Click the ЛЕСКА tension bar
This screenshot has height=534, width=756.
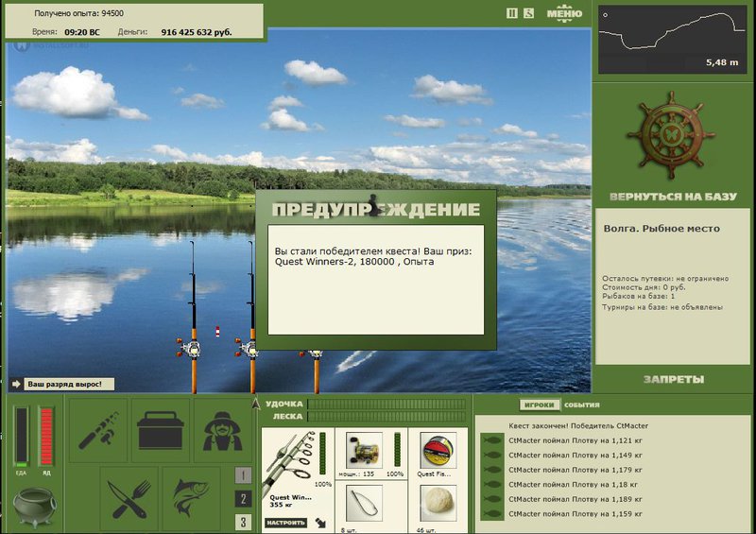click(387, 417)
